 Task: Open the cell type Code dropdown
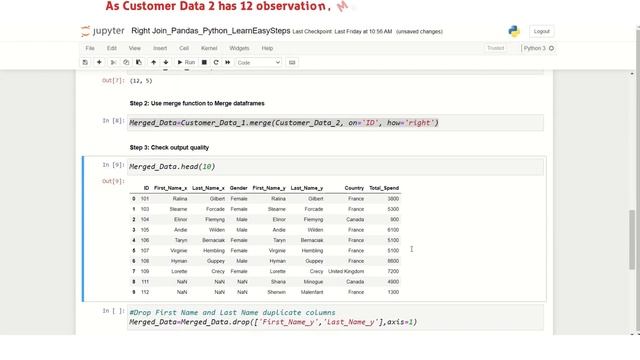point(258,62)
